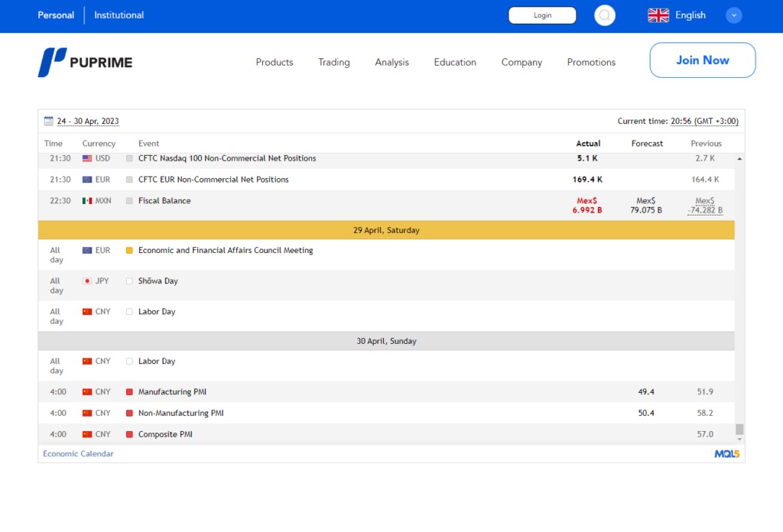
Task: Switch to the Personal section
Action: pos(56,15)
